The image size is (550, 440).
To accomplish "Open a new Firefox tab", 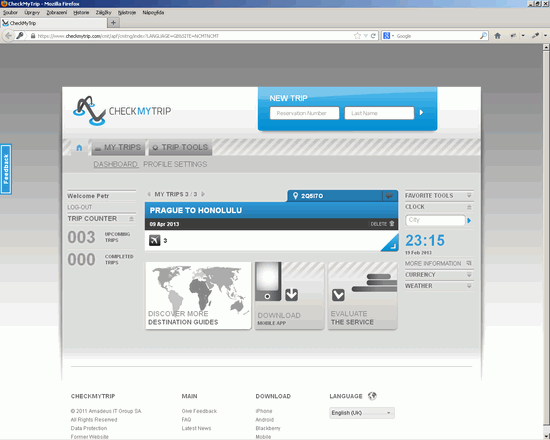I will pos(113,23).
